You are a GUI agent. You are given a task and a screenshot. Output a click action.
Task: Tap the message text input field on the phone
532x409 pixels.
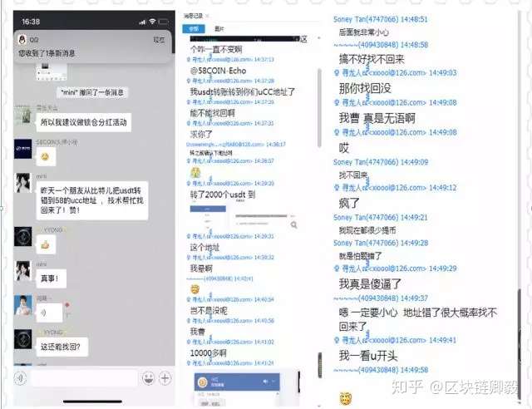[x=84, y=378]
